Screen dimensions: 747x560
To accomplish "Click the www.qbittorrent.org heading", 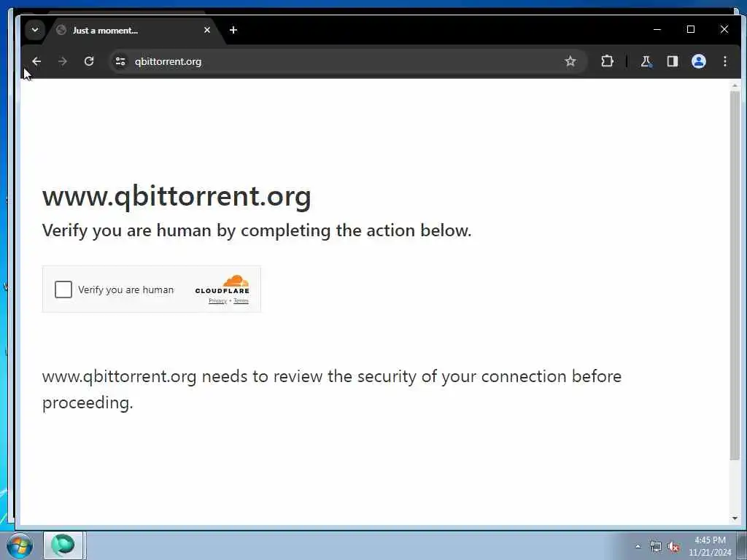I will [x=177, y=196].
